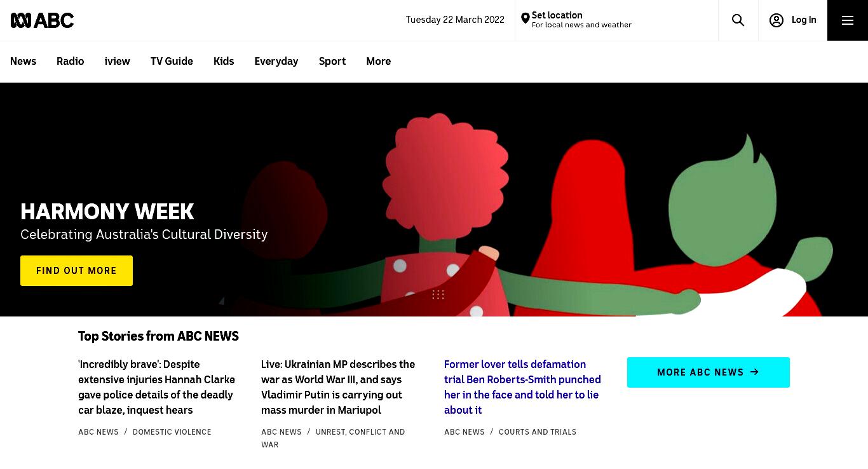Click the dotted grid marker on the banner
Image resolution: width=868 pixels, height=469 pixels.
pos(438,294)
